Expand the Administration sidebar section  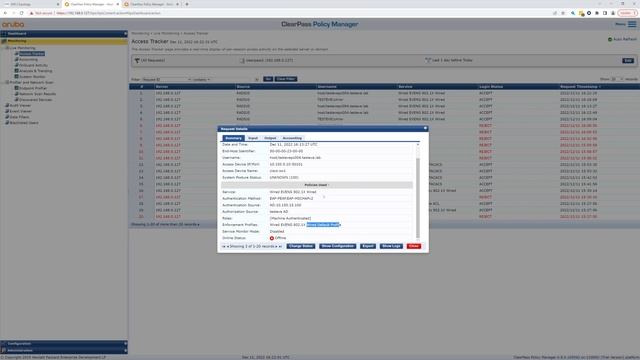(x=64, y=350)
